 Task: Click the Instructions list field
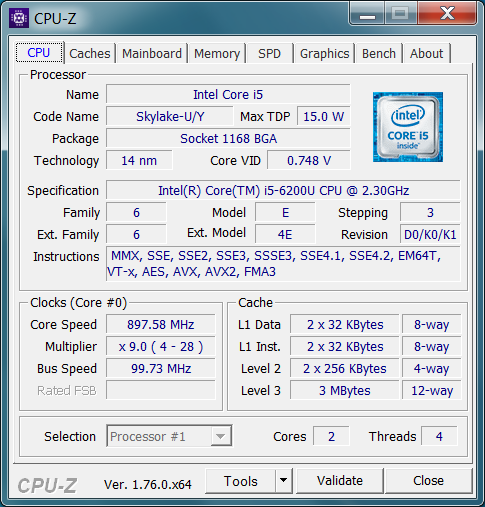pyautogui.click(x=283, y=264)
